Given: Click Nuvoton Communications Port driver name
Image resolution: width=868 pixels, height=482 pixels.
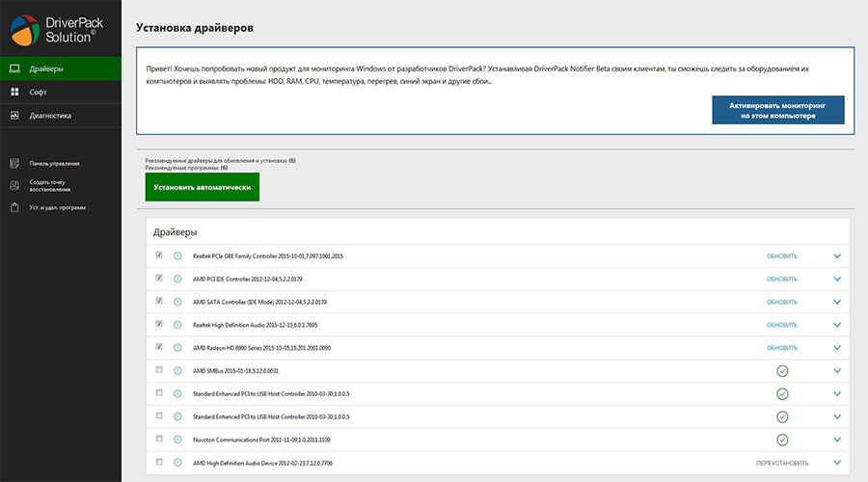Looking at the screenshot, I should point(261,440).
